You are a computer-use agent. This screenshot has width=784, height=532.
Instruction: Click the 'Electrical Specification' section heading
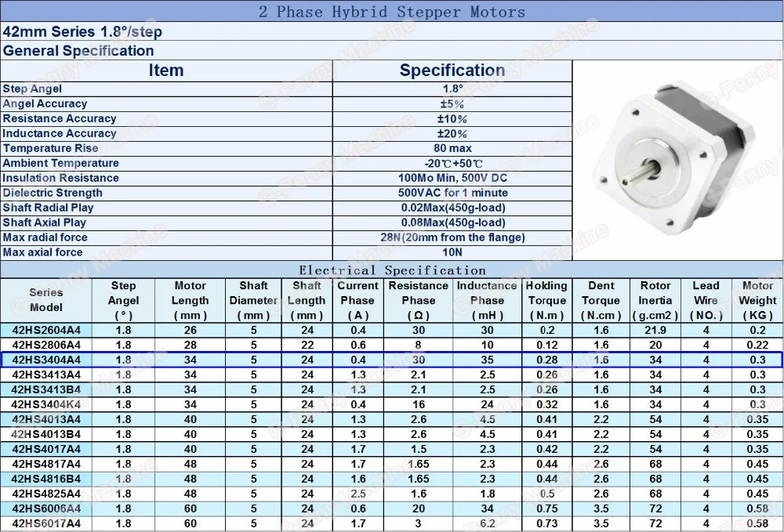[x=392, y=270]
